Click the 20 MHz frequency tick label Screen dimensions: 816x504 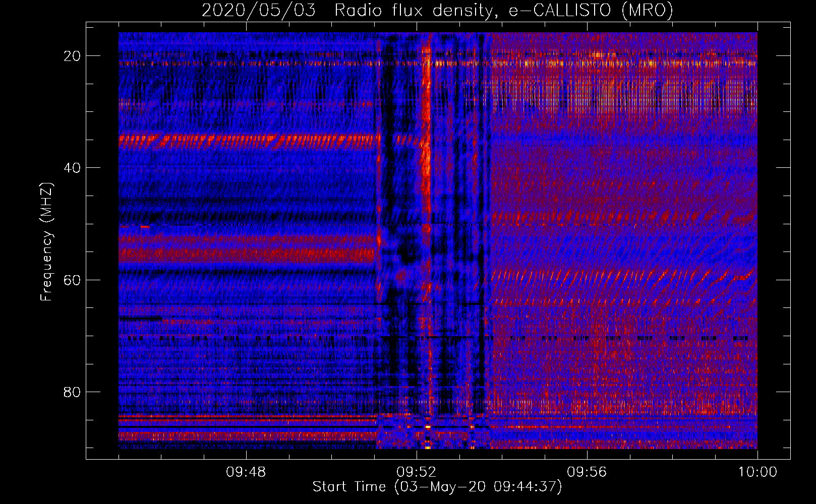pyautogui.click(x=72, y=56)
